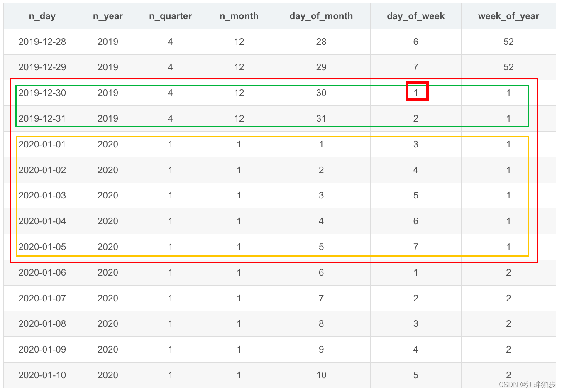
Task: Click n_year 2019 in 2019-12-31 row
Action: pyautogui.click(x=108, y=118)
